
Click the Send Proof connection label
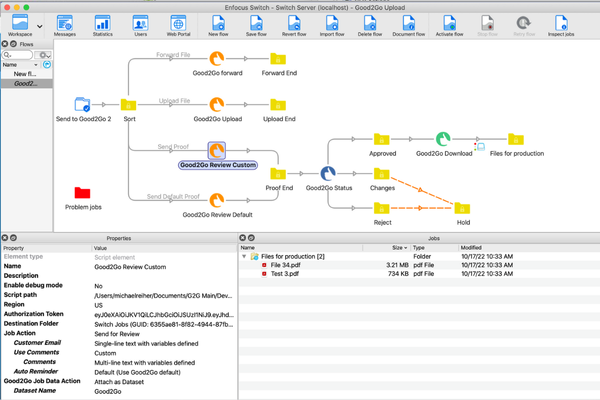click(x=173, y=147)
